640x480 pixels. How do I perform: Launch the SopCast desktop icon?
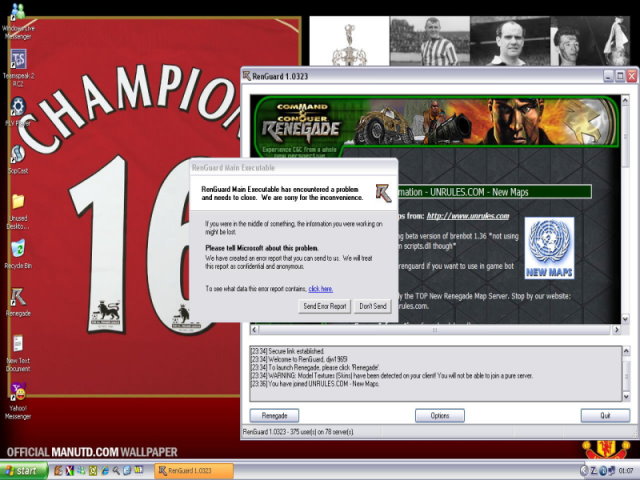click(x=17, y=156)
